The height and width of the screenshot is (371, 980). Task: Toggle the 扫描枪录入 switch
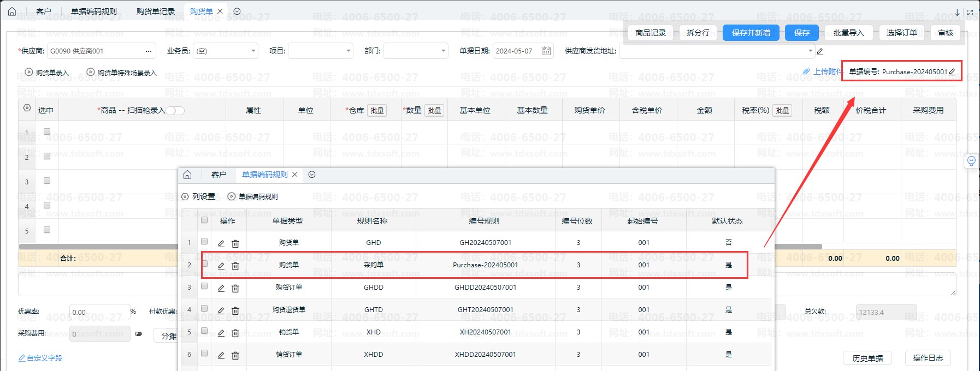tap(175, 111)
